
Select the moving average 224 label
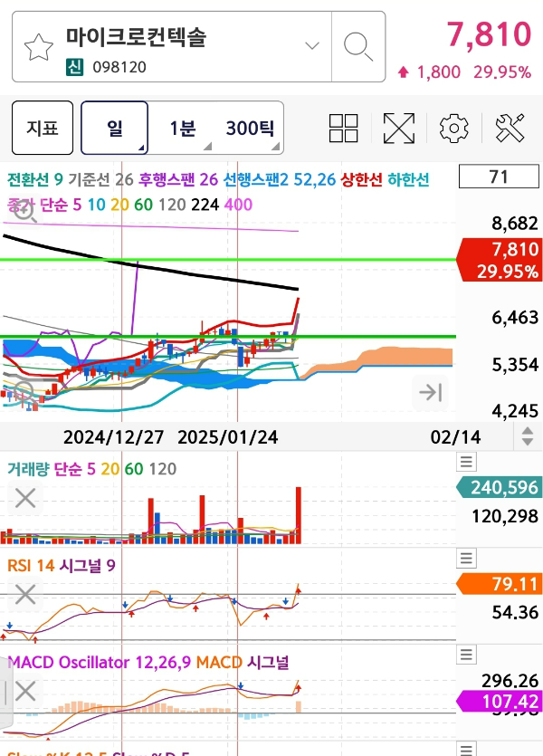click(205, 205)
